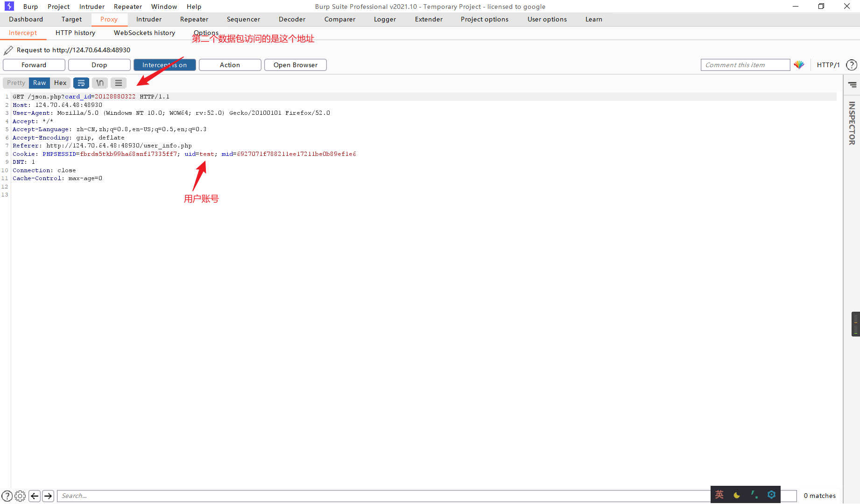
Task: Go to next search match arrow
Action: click(x=48, y=496)
